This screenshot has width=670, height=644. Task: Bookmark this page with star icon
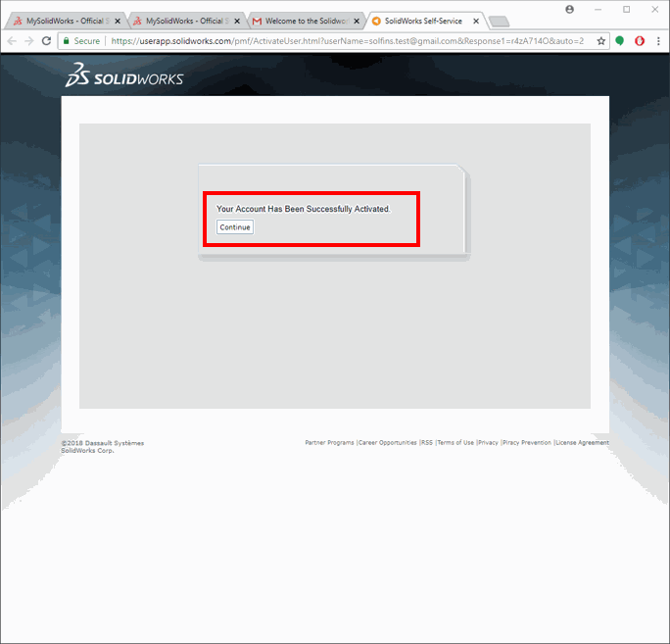coord(601,41)
